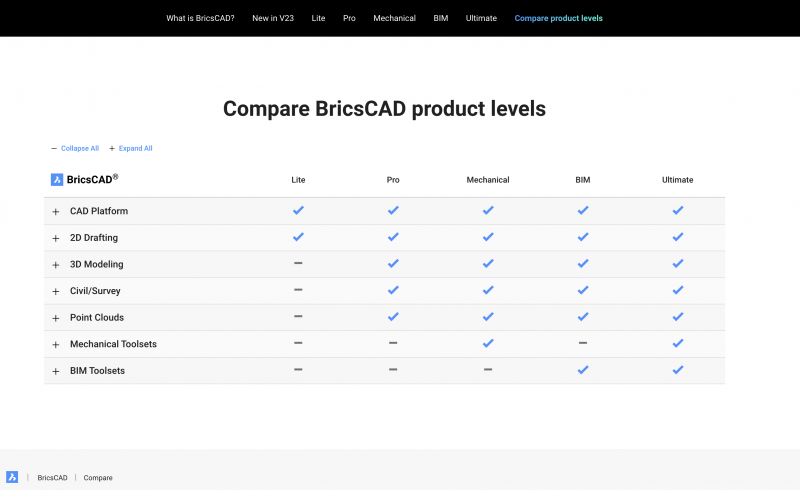Viewport: 800px width, 490px height.
Task: Expand the 2D Drafting row
Action: (x=56, y=238)
